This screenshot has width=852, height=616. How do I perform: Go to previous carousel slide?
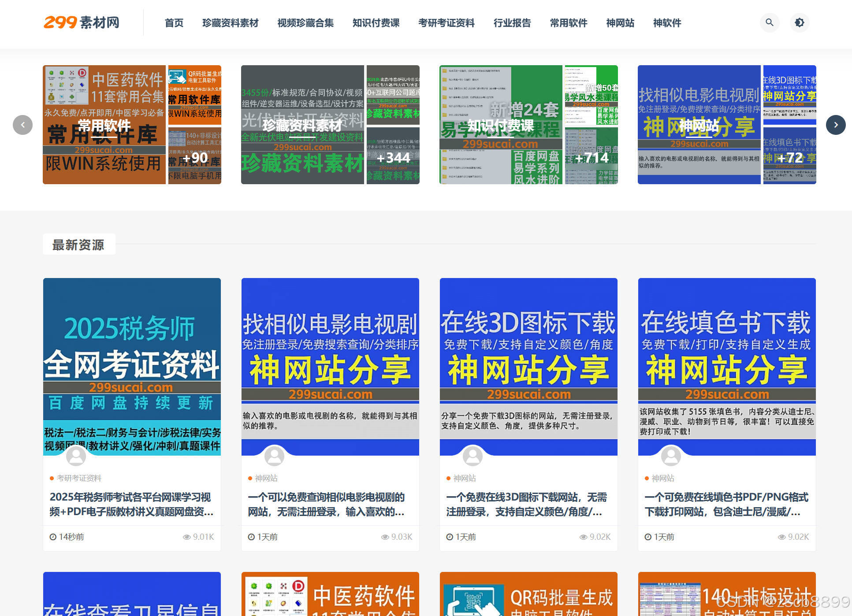(22, 125)
